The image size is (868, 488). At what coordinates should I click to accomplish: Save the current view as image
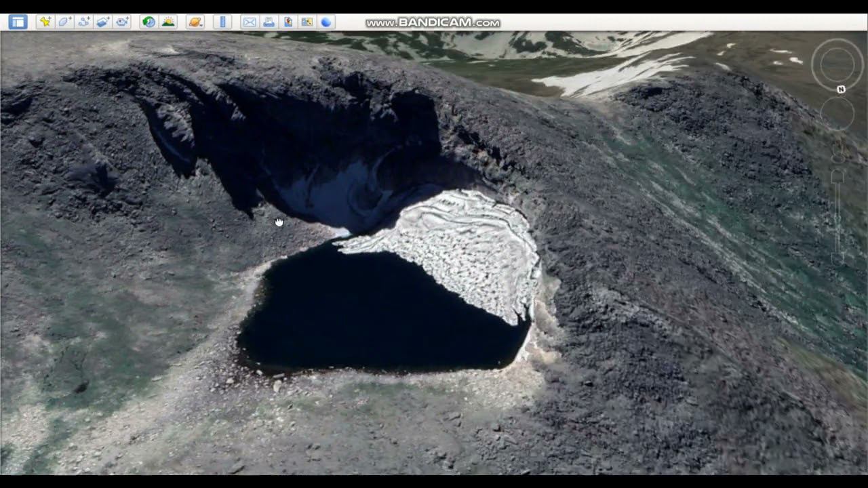point(288,22)
